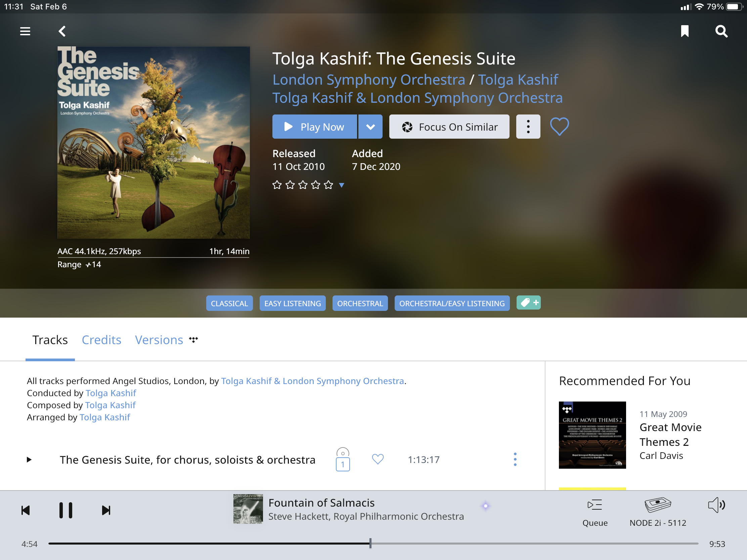Viewport: 747px width, 560px height.
Task: Switch to the Tracks tab
Action: (x=50, y=340)
